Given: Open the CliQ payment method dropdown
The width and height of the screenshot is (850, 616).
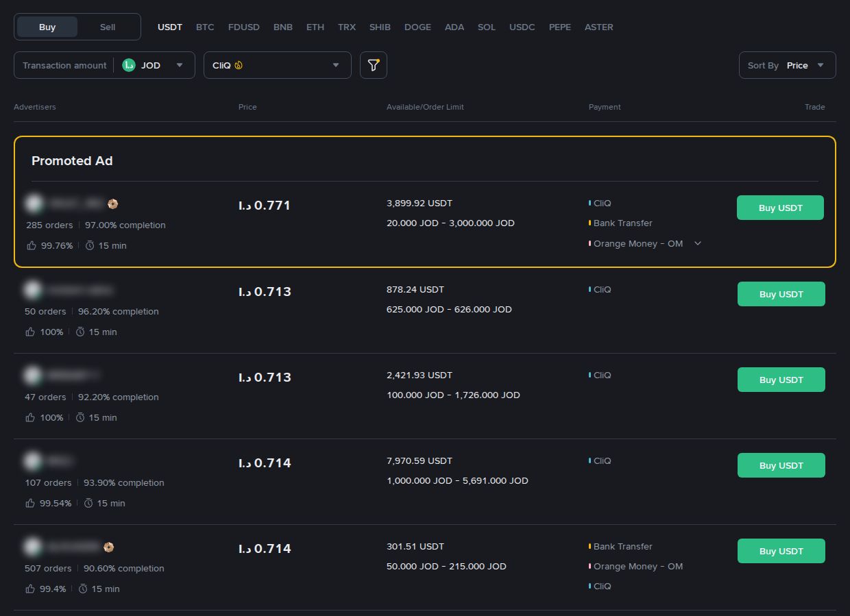Looking at the screenshot, I should [278, 65].
